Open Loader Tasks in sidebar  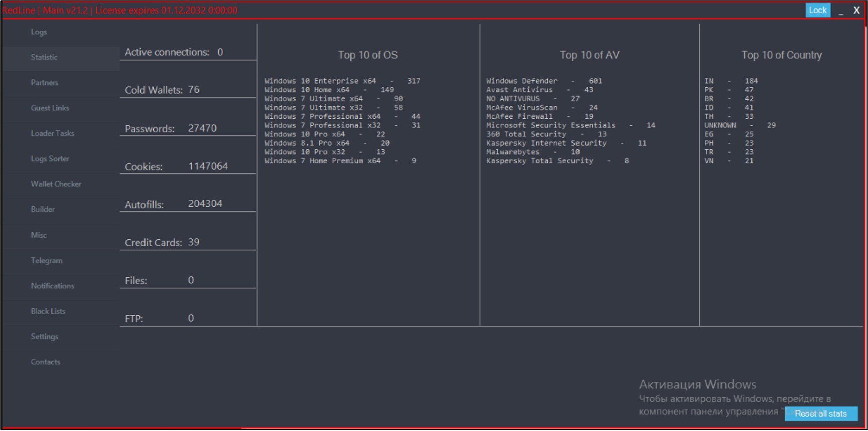click(x=52, y=133)
